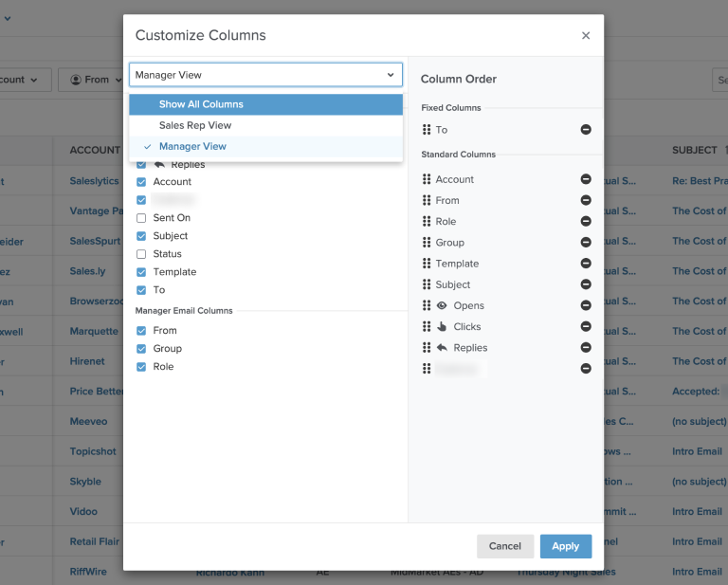Enable the Status checkbox
Image resolution: width=728 pixels, height=585 pixels.
141,254
